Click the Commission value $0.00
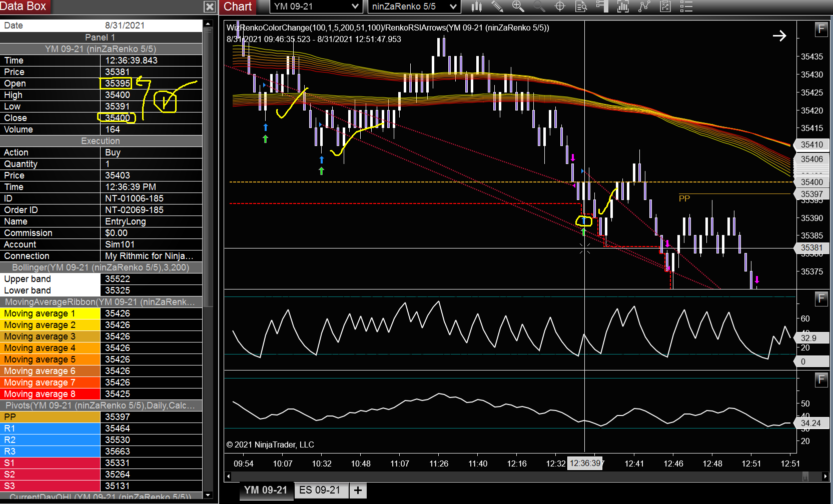 pos(116,233)
